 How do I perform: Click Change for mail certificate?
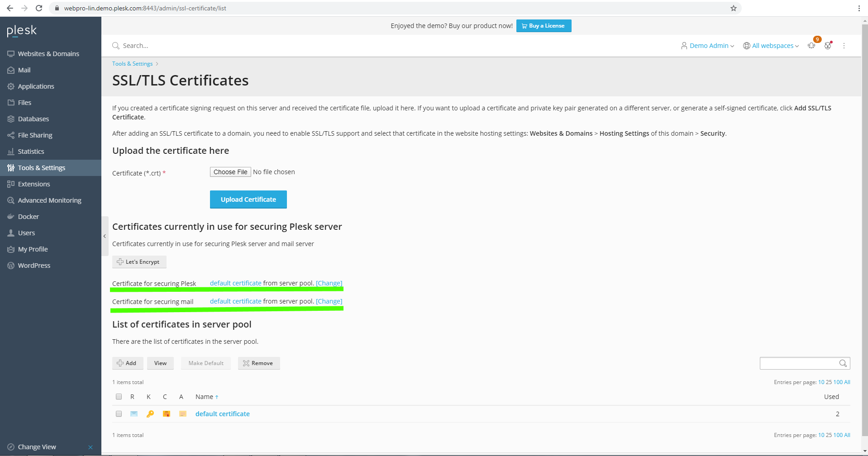pyautogui.click(x=329, y=301)
